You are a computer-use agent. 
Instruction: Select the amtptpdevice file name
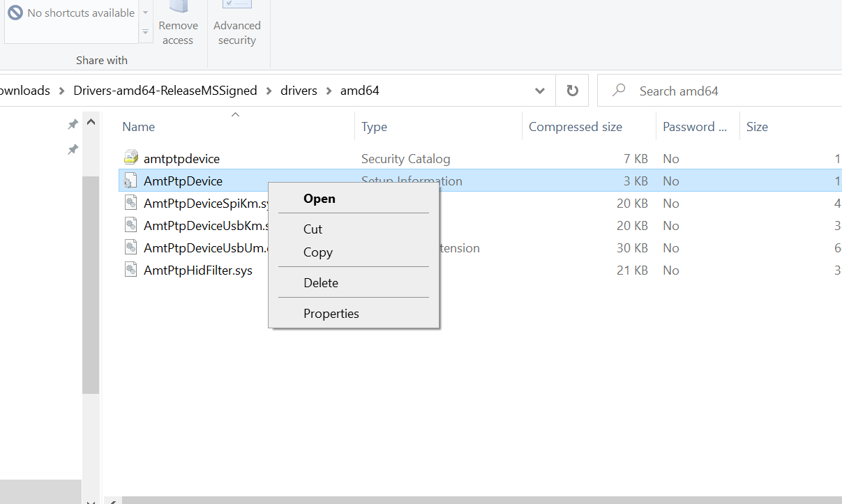(x=181, y=159)
